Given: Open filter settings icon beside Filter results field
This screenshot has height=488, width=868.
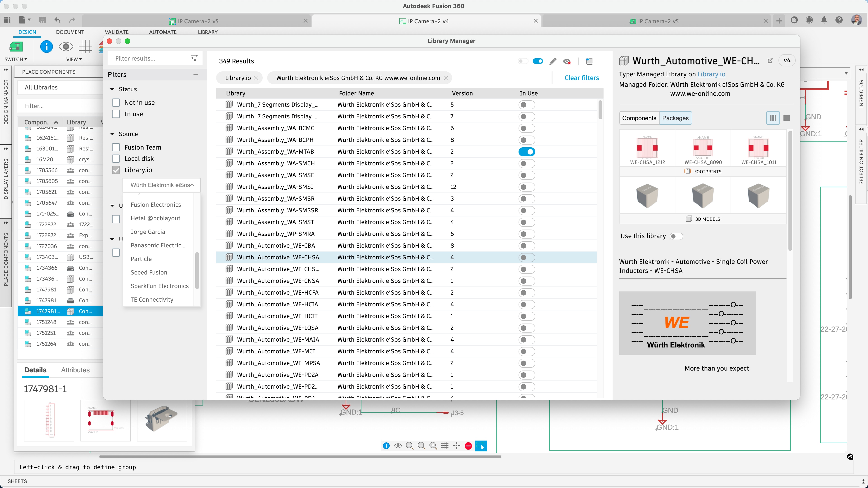Looking at the screenshot, I should (x=194, y=58).
